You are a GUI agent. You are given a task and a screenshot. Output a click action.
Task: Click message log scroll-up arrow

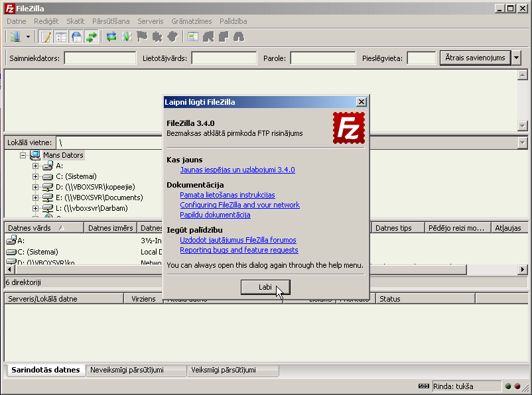(523, 75)
